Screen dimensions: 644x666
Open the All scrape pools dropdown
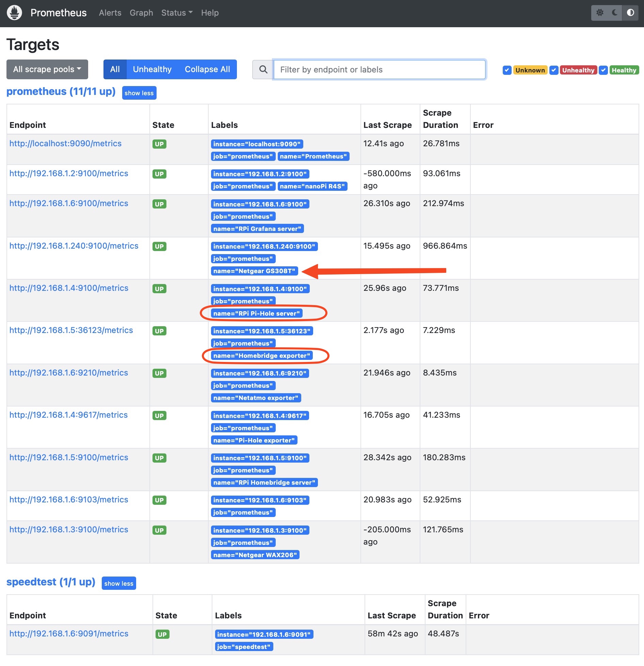tap(47, 69)
